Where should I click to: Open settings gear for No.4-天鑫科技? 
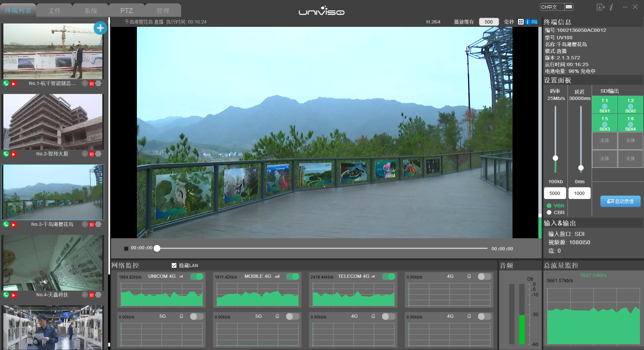(x=98, y=295)
